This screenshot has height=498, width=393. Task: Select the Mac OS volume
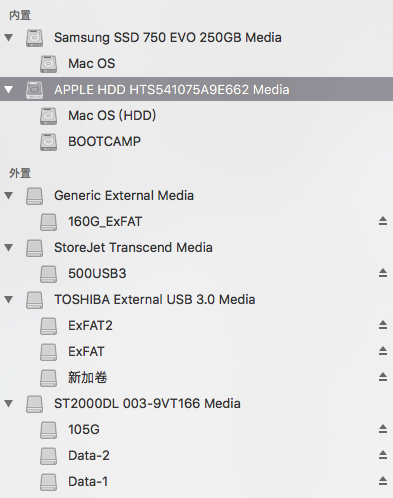(196, 63)
